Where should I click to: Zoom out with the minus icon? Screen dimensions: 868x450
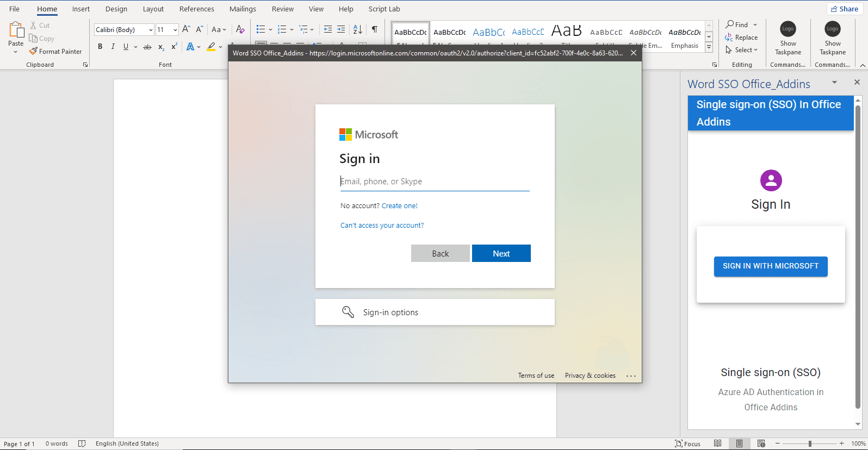(x=778, y=443)
